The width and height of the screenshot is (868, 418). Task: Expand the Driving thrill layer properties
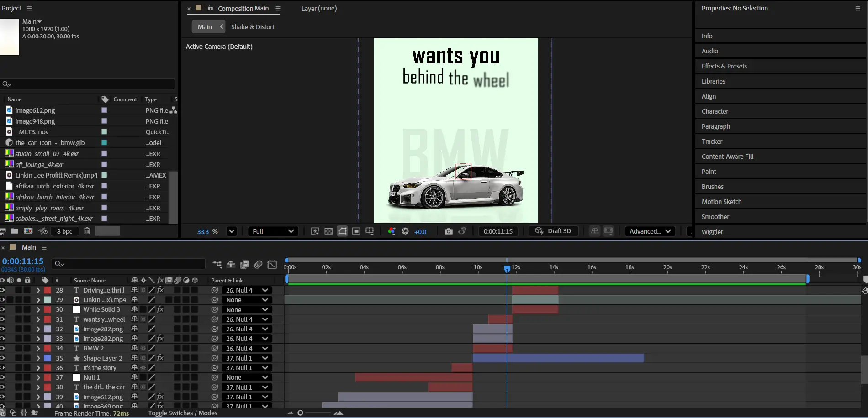[38, 290]
